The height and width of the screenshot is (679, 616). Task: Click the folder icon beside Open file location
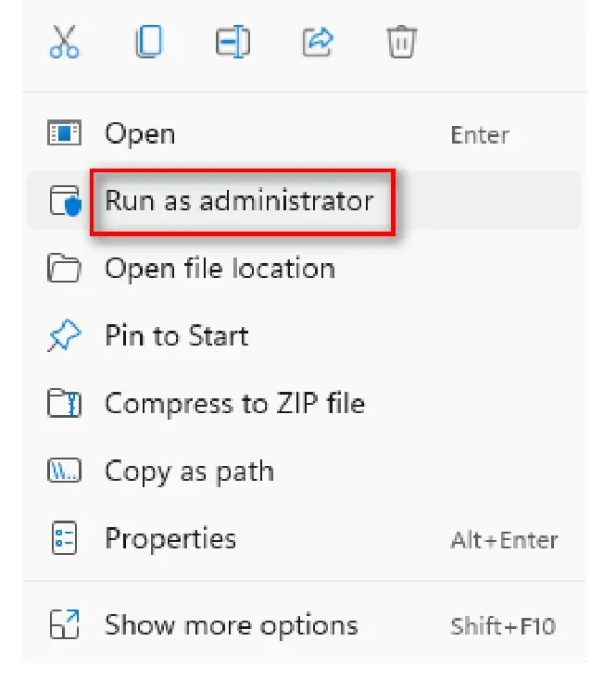point(65,269)
